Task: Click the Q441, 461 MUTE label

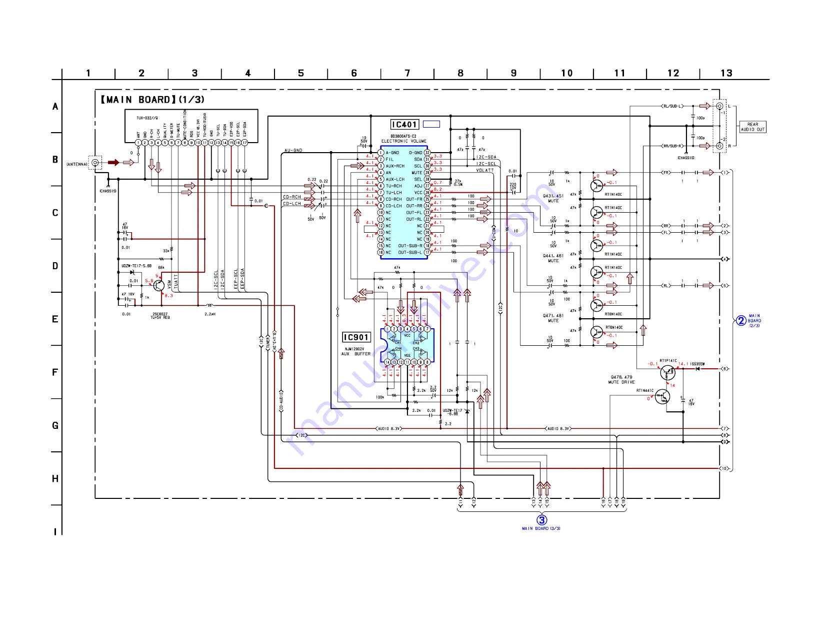Action: (553, 258)
